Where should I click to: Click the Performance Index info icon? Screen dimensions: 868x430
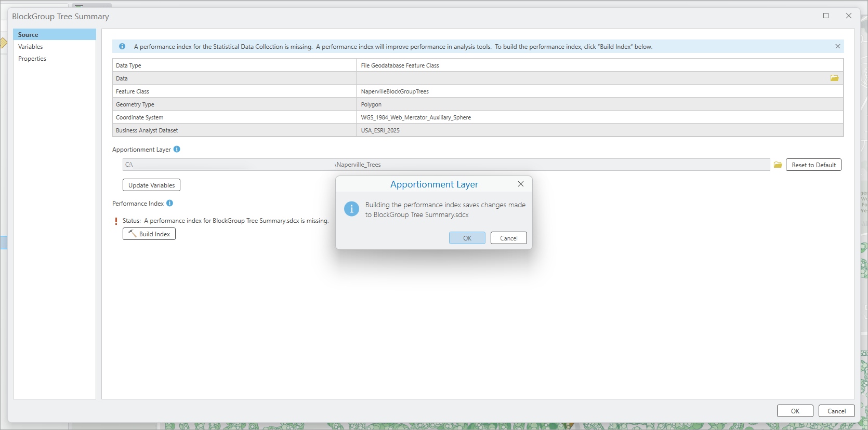169,203
